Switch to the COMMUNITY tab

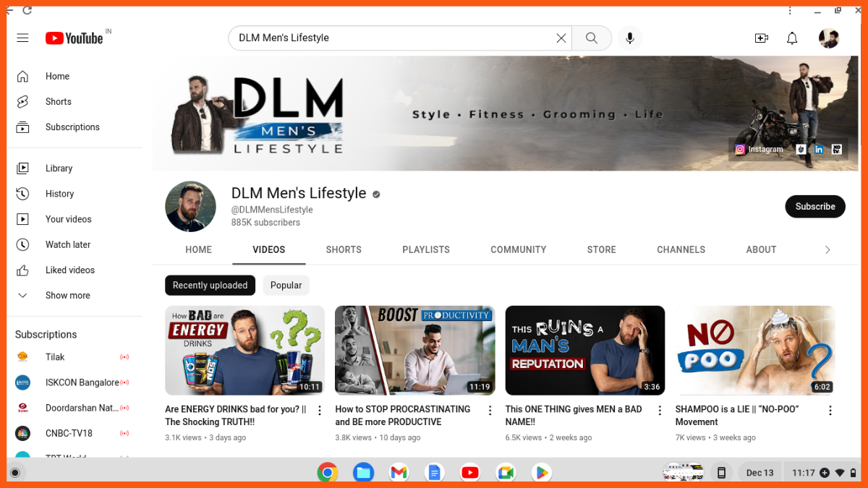pyautogui.click(x=519, y=249)
